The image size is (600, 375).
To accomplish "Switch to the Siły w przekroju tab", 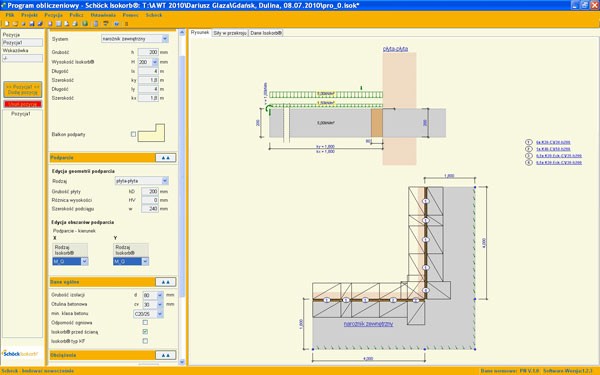I will point(230,33).
